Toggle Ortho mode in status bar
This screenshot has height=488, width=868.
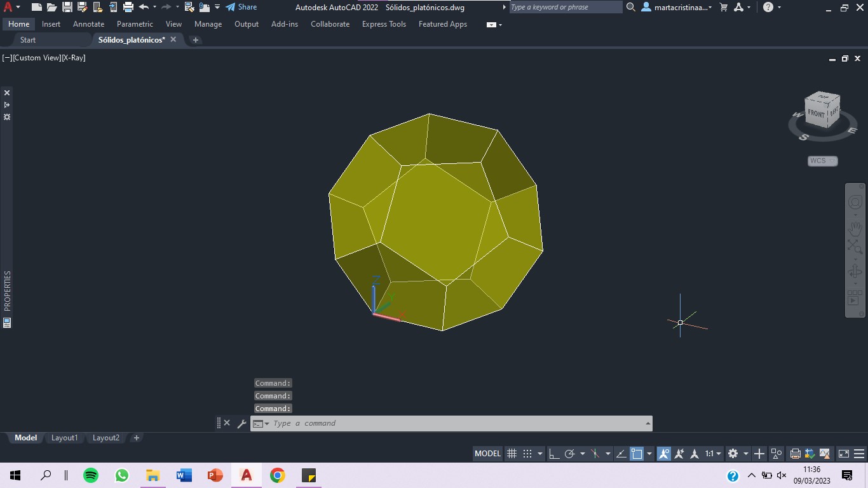click(x=554, y=454)
